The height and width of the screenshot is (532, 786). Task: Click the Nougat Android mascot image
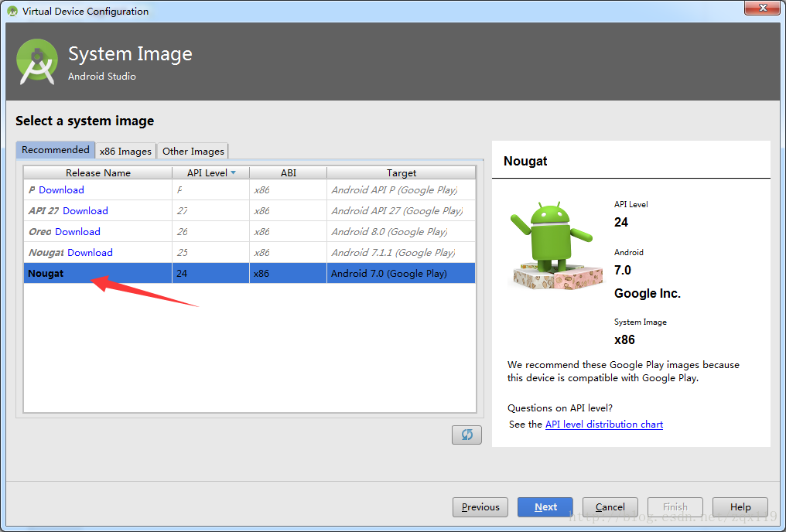tap(556, 245)
